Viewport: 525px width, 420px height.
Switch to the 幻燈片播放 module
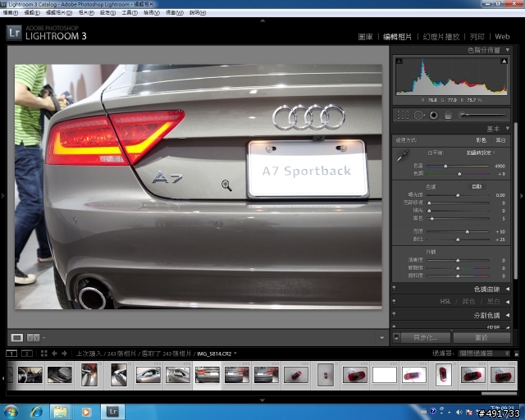[441, 37]
